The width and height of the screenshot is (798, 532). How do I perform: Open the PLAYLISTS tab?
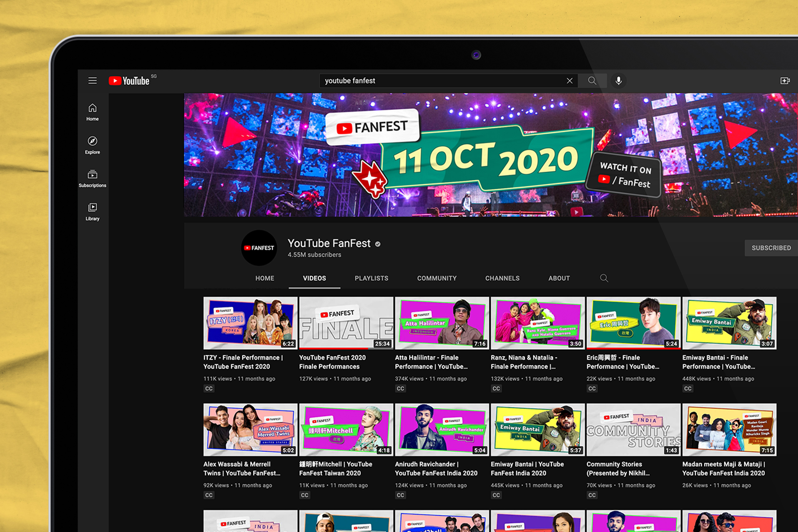tap(372, 278)
